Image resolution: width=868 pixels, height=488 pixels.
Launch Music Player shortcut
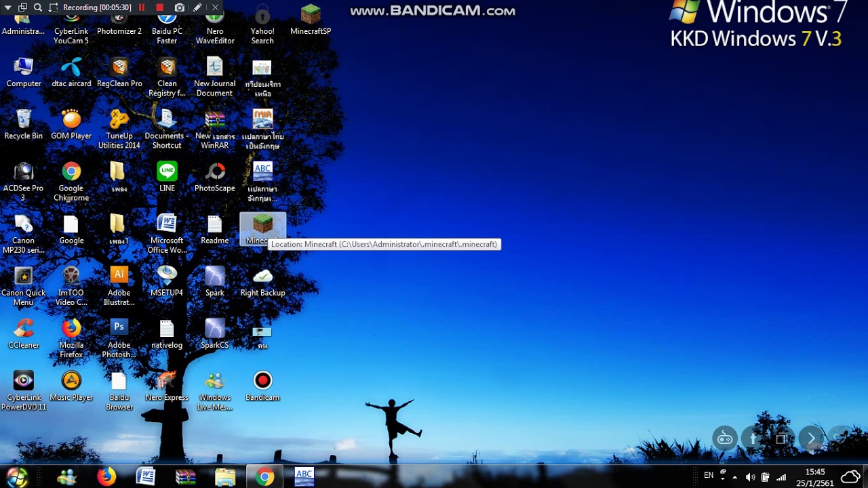[71, 386]
